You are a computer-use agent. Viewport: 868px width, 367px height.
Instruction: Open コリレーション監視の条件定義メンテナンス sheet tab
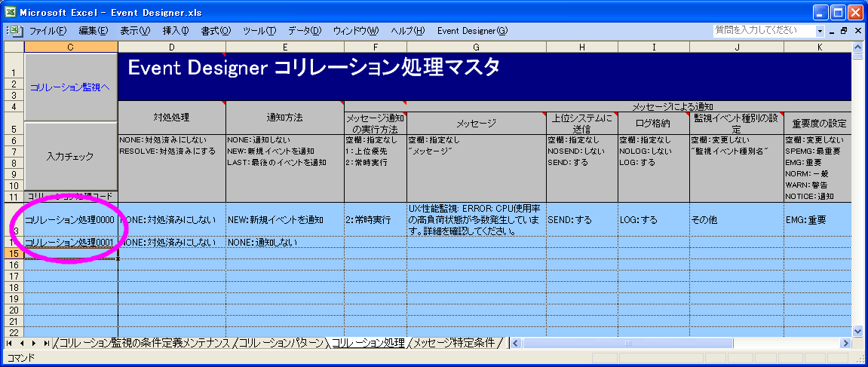pyautogui.click(x=144, y=343)
